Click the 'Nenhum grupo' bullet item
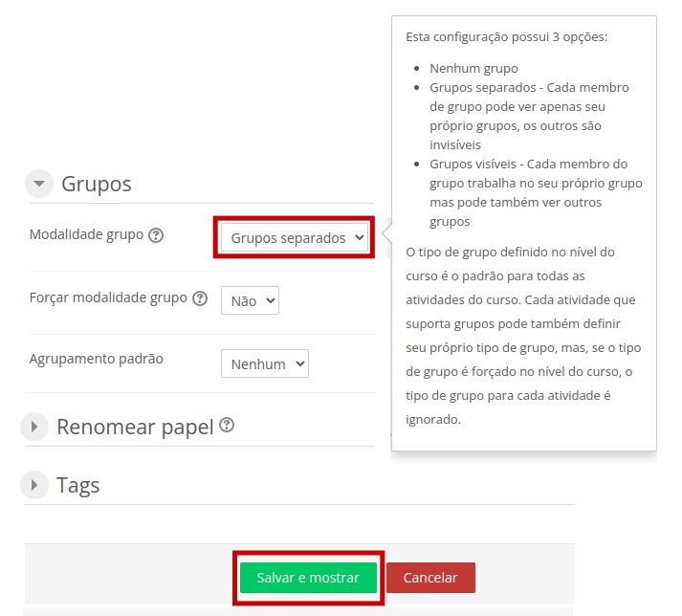This screenshot has height=616, width=682. (473, 68)
